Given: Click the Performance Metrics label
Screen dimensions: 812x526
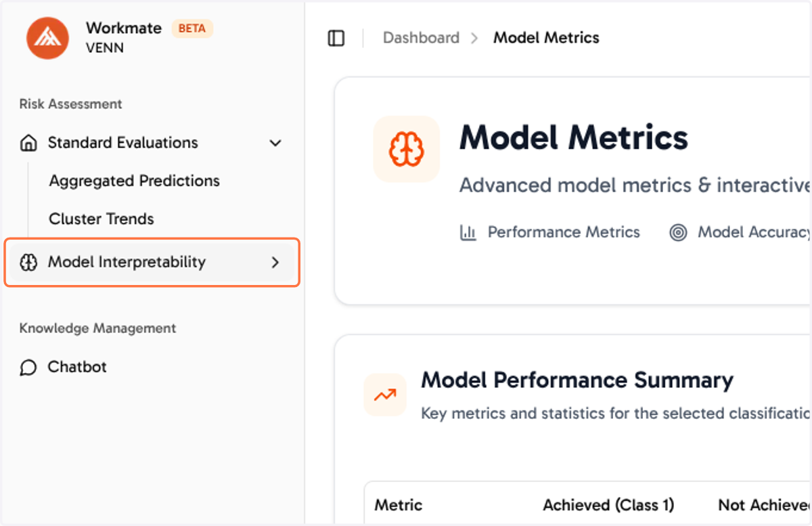Looking at the screenshot, I should [x=564, y=232].
